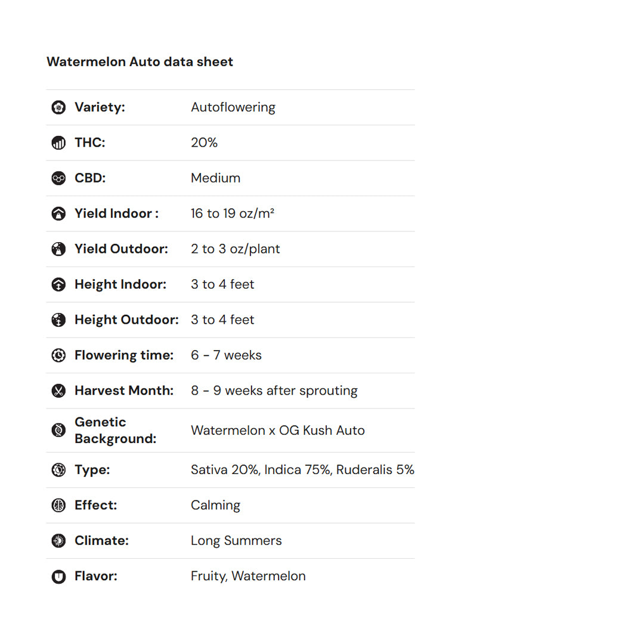The height and width of the screenshot is (644, 644).
Task: Click the Variety flower icon
Action: coord(58,108)
